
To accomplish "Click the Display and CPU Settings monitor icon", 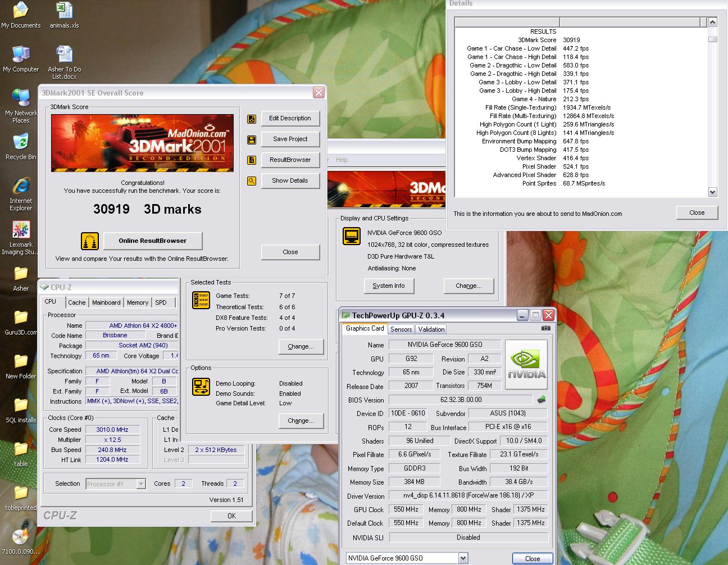I will point(352,236).
